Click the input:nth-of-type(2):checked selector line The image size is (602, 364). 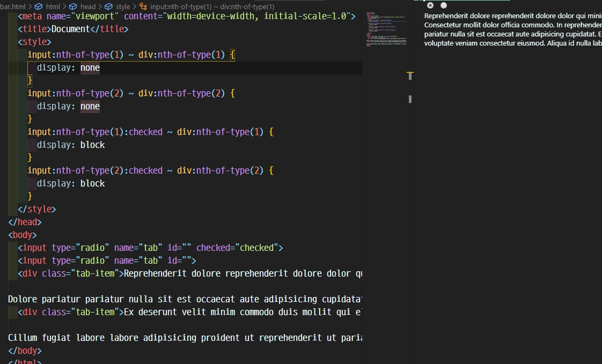click(150, 170)
